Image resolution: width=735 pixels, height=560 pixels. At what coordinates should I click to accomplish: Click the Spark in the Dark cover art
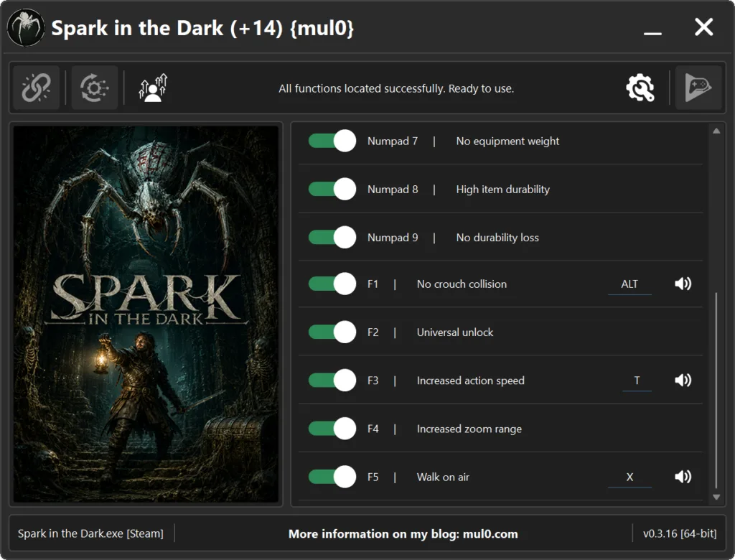[146, 314]
